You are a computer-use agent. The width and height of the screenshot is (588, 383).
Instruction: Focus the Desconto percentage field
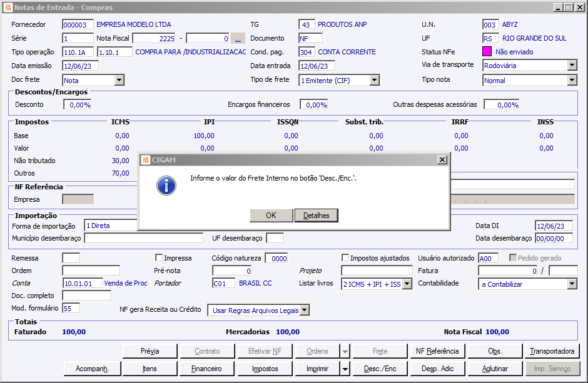[78, 105]
